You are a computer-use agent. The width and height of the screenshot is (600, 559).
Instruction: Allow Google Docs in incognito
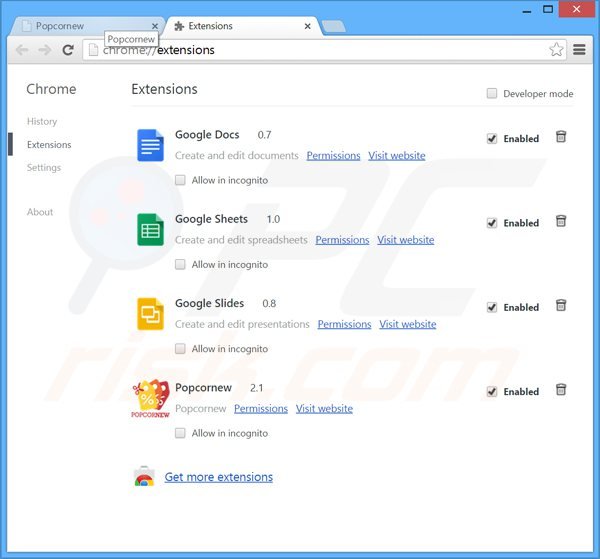[x=180, y=180]
